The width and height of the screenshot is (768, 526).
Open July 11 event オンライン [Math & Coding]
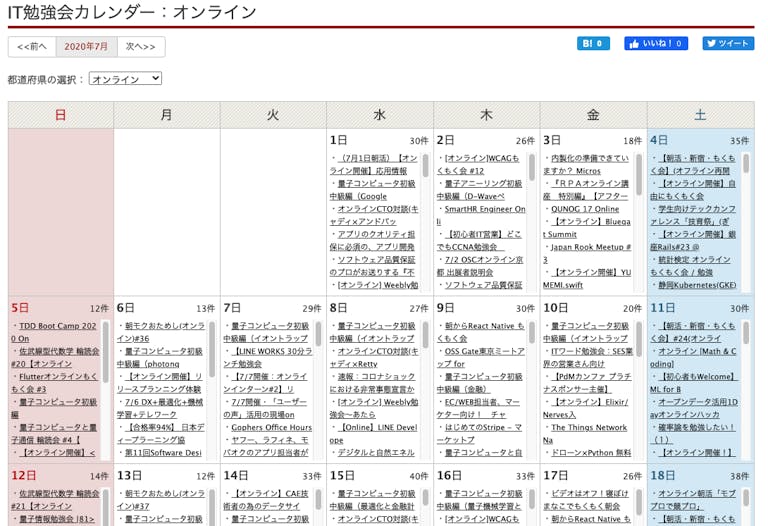[x=694, y=358]
